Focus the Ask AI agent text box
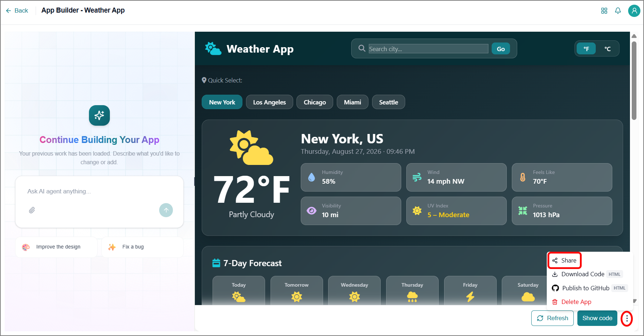Viewport: 644px width, 336px height. (99, 191)
